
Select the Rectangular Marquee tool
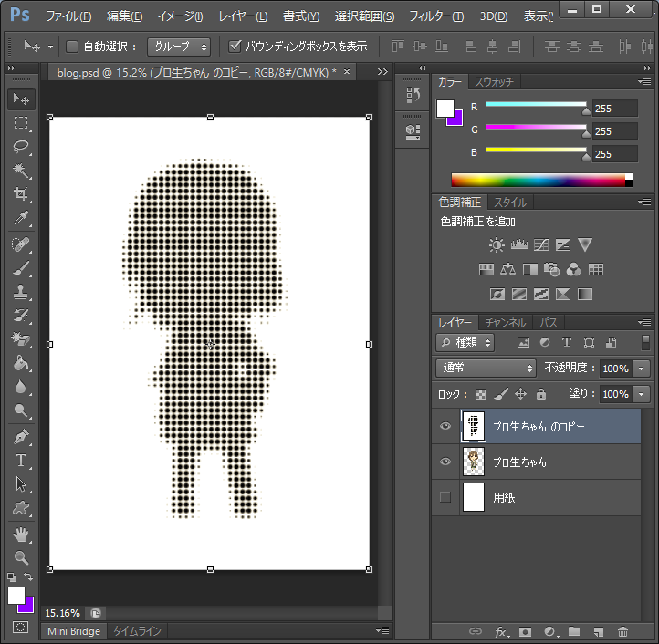click(x=21, y=123)
